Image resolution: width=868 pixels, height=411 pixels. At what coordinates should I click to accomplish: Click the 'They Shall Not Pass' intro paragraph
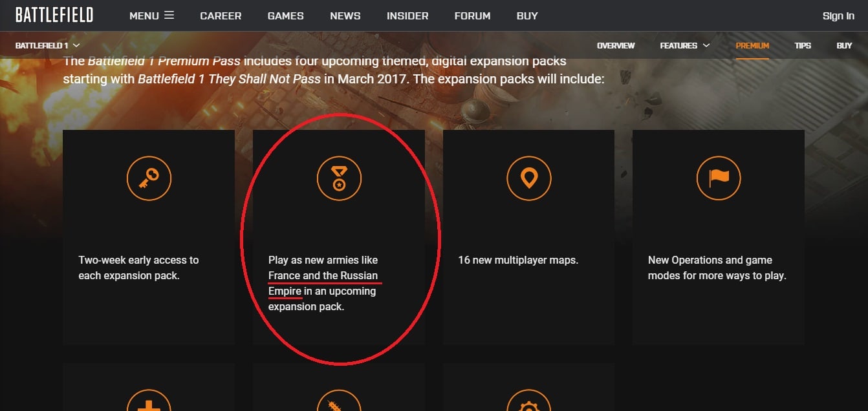point(334,70)
